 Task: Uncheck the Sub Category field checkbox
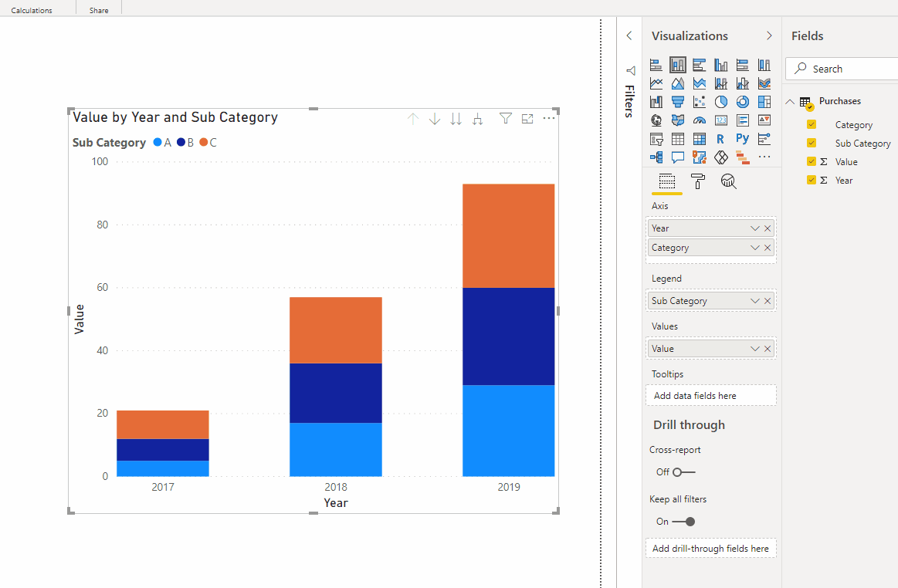(812, 143)
